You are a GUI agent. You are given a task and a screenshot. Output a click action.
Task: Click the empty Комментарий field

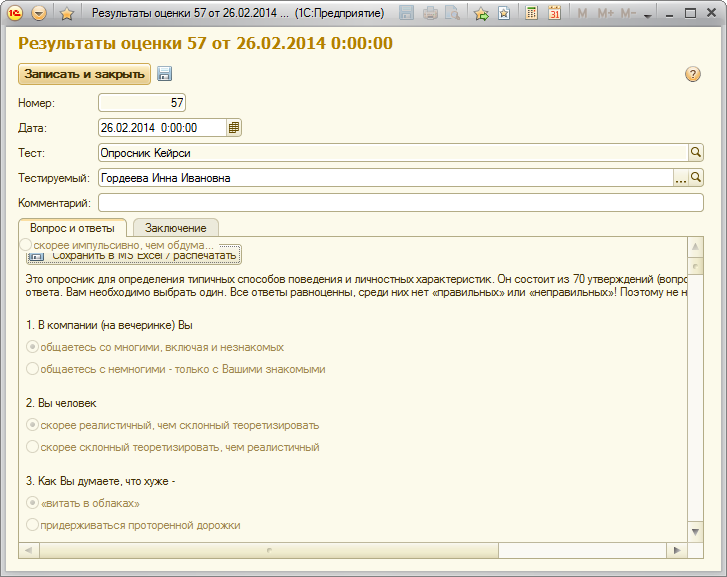coord(401,203)
